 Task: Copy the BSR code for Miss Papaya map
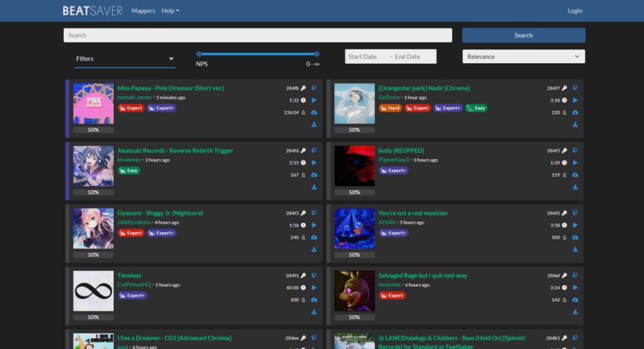[314, 88]
